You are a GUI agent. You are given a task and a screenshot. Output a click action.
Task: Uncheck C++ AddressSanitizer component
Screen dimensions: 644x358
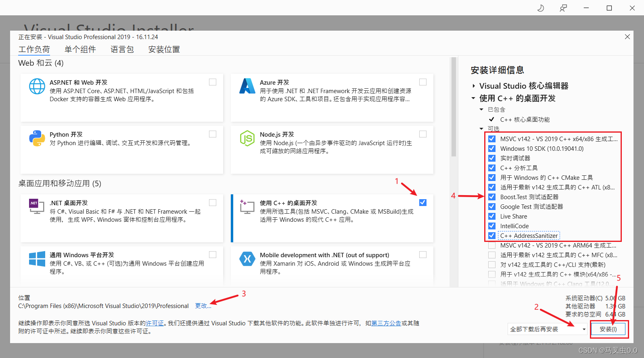[492, 235]
